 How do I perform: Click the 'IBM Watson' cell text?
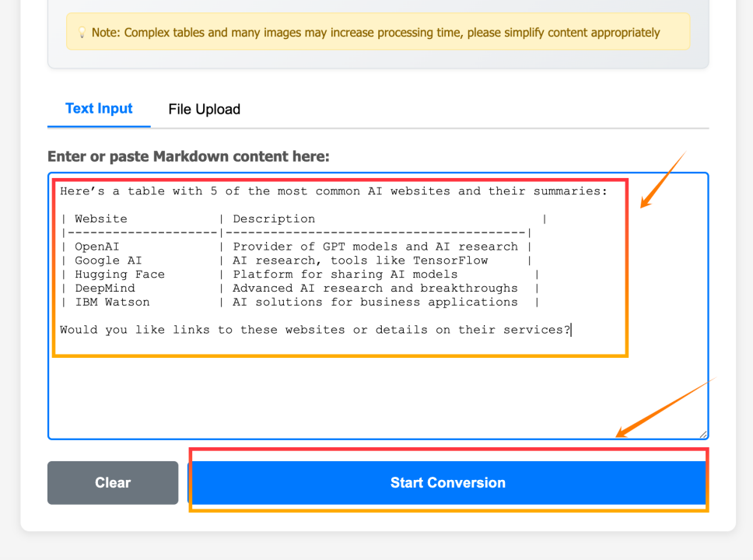tap(112, 302)
